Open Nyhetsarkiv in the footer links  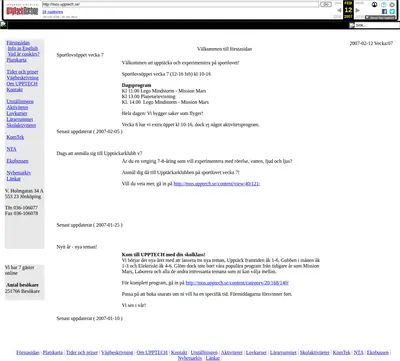tap(190, 358)
